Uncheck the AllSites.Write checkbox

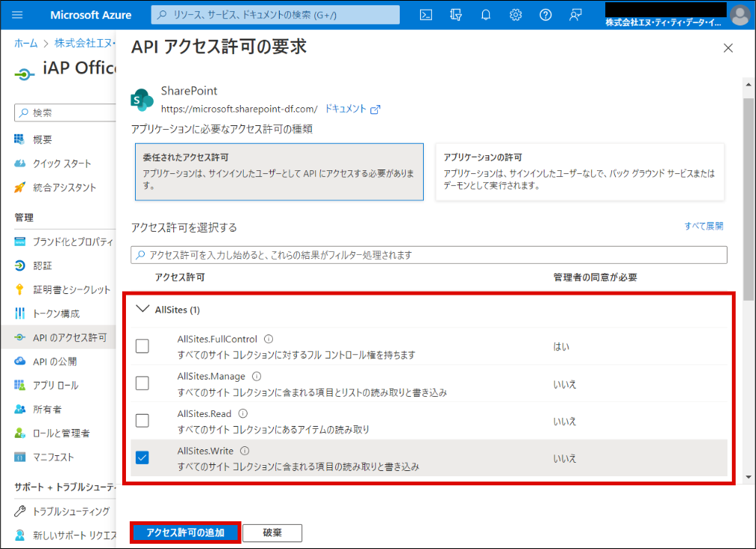[x=142, y=457]
